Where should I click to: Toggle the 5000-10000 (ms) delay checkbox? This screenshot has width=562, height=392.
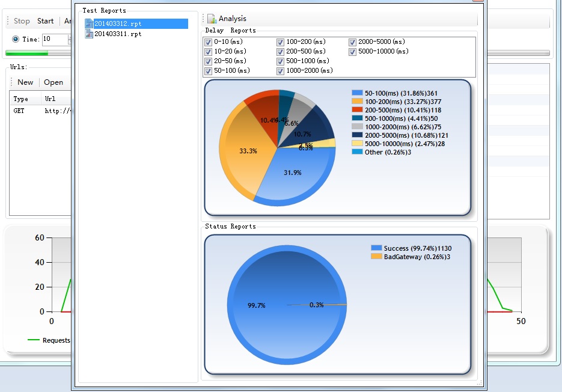(352, 52)
